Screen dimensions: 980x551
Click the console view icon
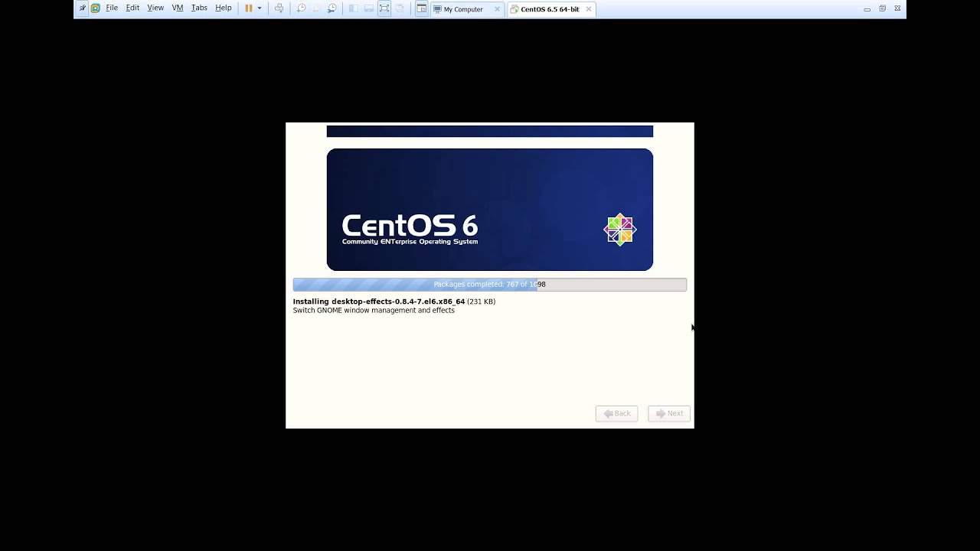click(x=421, y=8)
